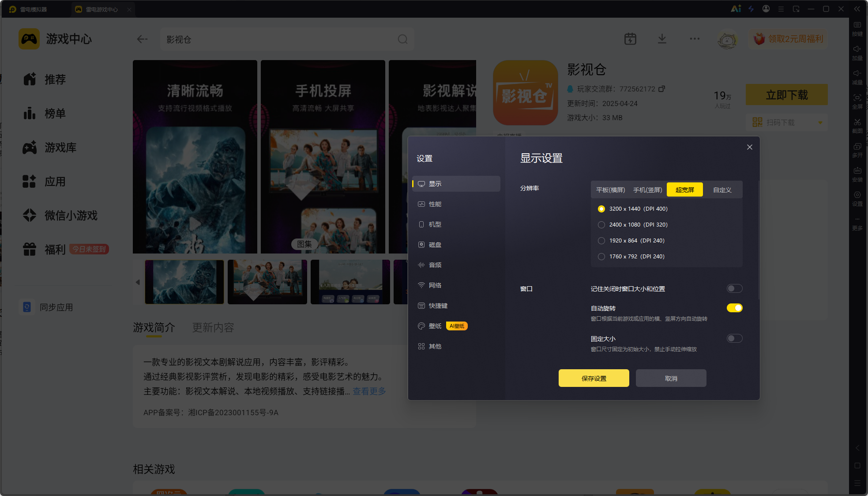Viewport: 868px width, 496px height.
Task: Show previous thumbnails with the left arrow
Action: [x=138, y=282]
